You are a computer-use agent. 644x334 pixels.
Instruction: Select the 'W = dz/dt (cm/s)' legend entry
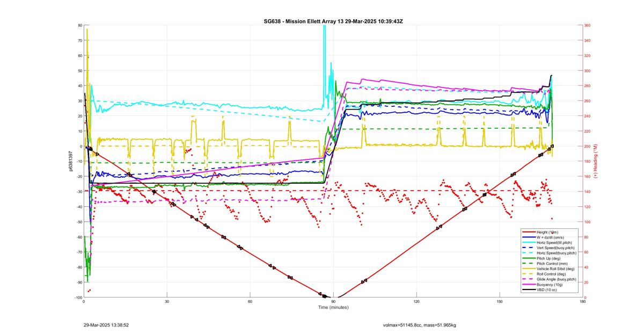click(550, 237)
